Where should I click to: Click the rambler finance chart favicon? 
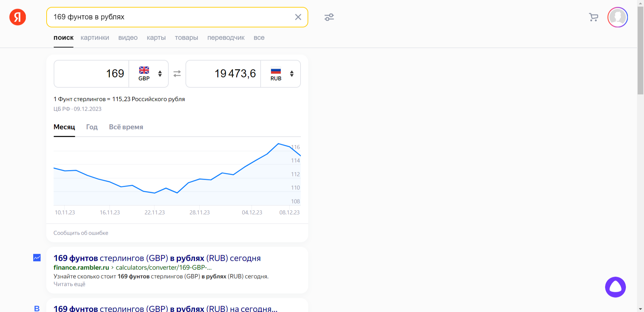pyautogui.click(x=37, y=258)
